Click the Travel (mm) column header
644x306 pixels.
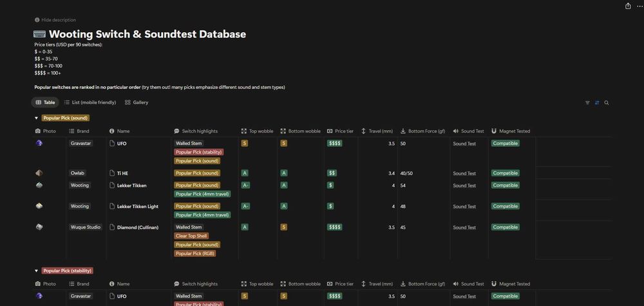377,131
